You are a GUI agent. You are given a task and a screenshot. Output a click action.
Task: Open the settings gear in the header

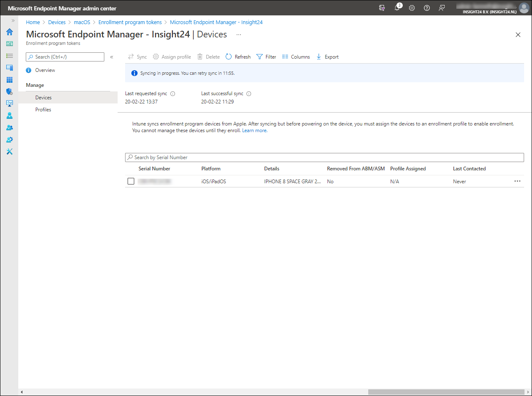pyautogui.click(x=412, y=8)
